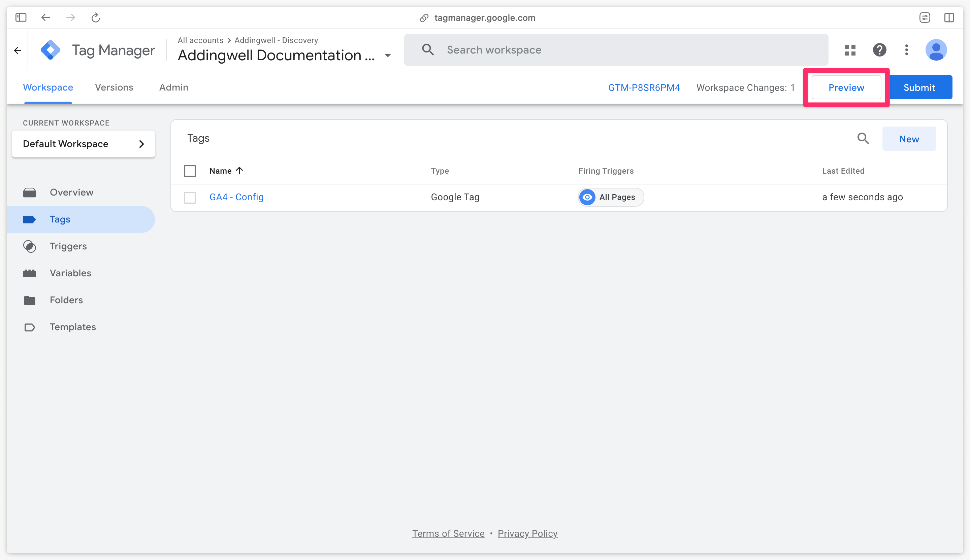This screenshot has width=970, height=560.
Task: Click the Preview button
Action: click(846, 87)
